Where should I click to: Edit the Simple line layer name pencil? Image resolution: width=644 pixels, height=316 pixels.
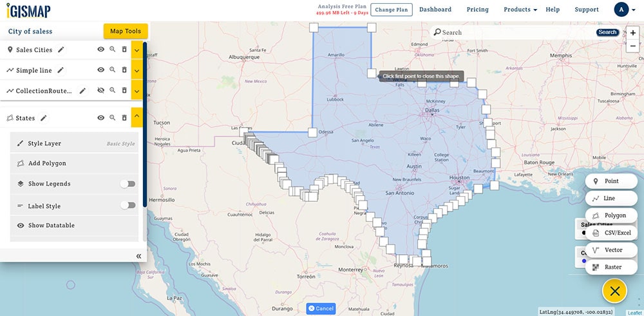pyautogui.click(x=61, y=70)
